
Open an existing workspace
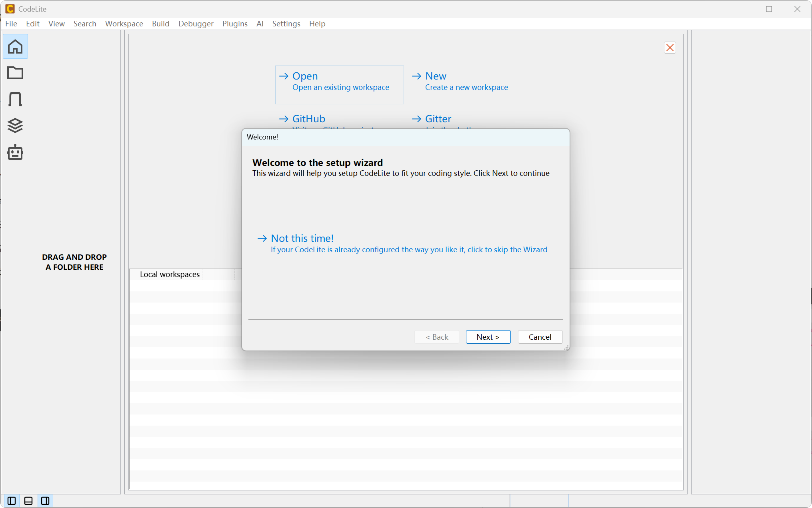coord(305,76)
